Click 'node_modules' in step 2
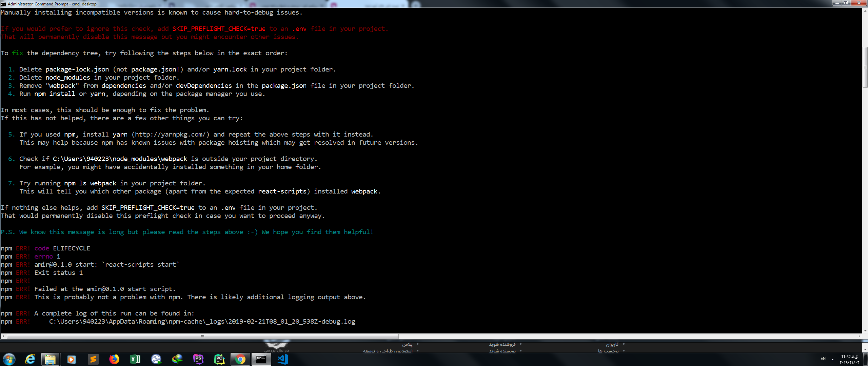The height and width of the screenshot is (366, 868). (68, 78)
